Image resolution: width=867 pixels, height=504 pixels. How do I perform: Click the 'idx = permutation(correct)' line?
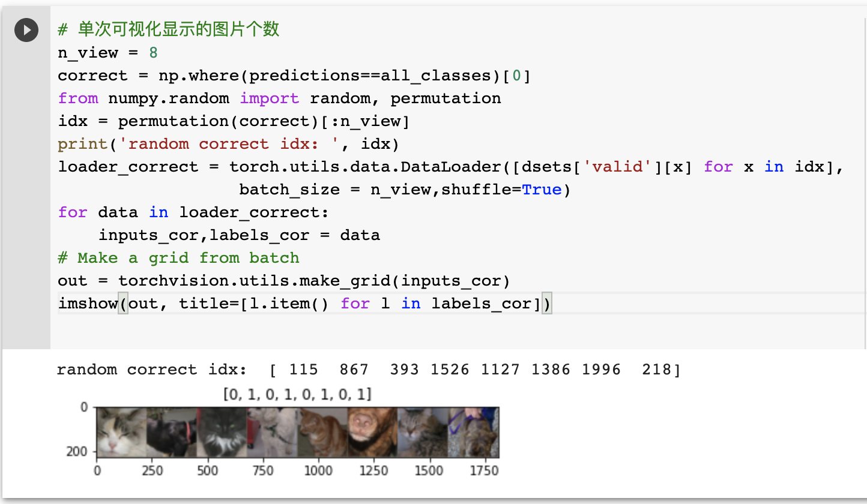[x=234, y=121]
